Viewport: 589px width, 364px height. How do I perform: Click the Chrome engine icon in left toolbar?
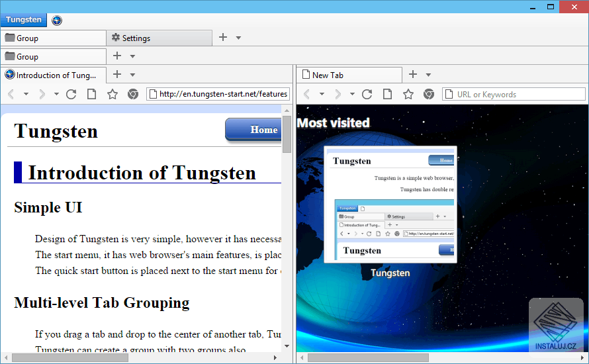[132, 94]
